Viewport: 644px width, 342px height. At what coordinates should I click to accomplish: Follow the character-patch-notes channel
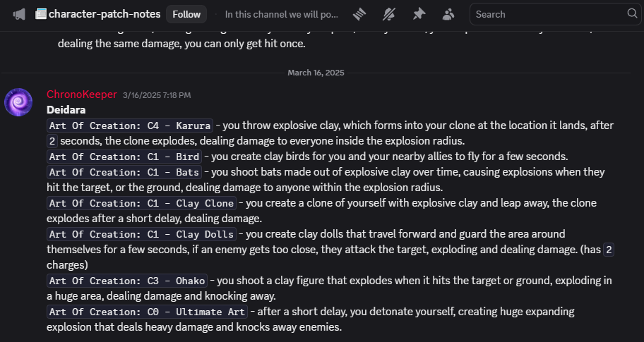tap(186, 14)
